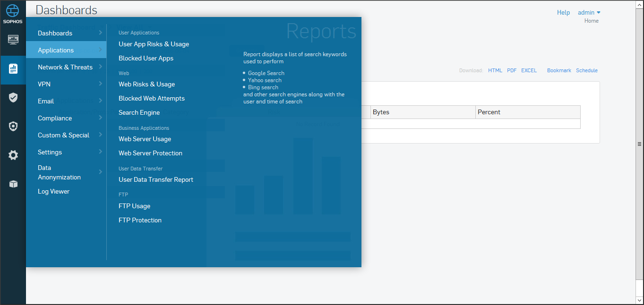Open the gear system settings icon
Viewport: 644px width, 305px height.
click(x=13, y=155)
